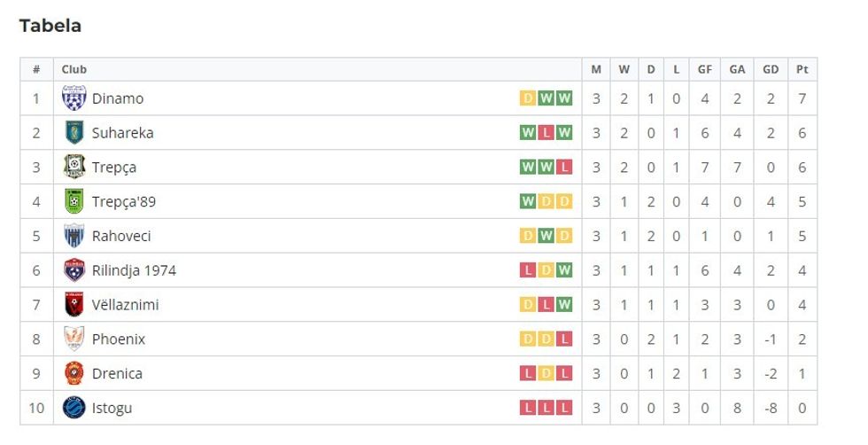Open the Rilindja 1974 team link

pos(134,270)
